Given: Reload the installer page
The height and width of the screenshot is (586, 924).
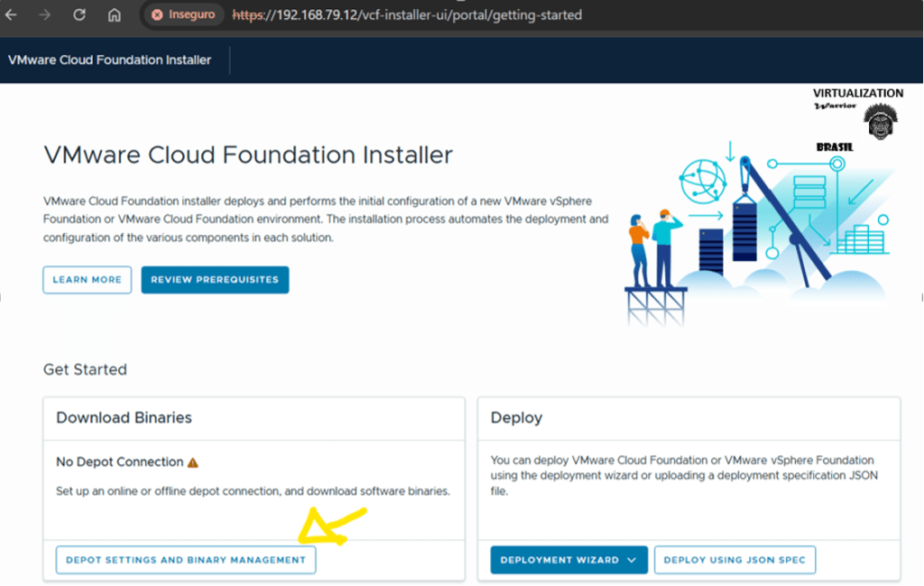Looking at the screenshot, I should tap(79, 15).
